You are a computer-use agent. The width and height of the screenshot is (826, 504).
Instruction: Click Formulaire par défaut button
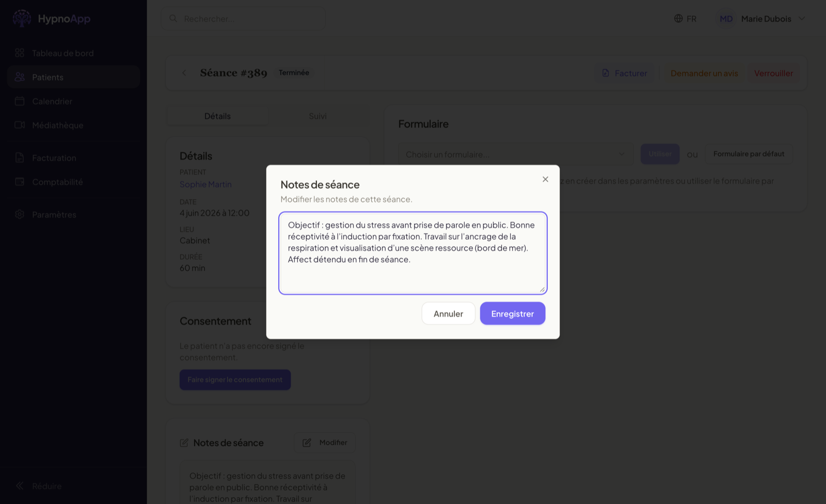[749, 154]
